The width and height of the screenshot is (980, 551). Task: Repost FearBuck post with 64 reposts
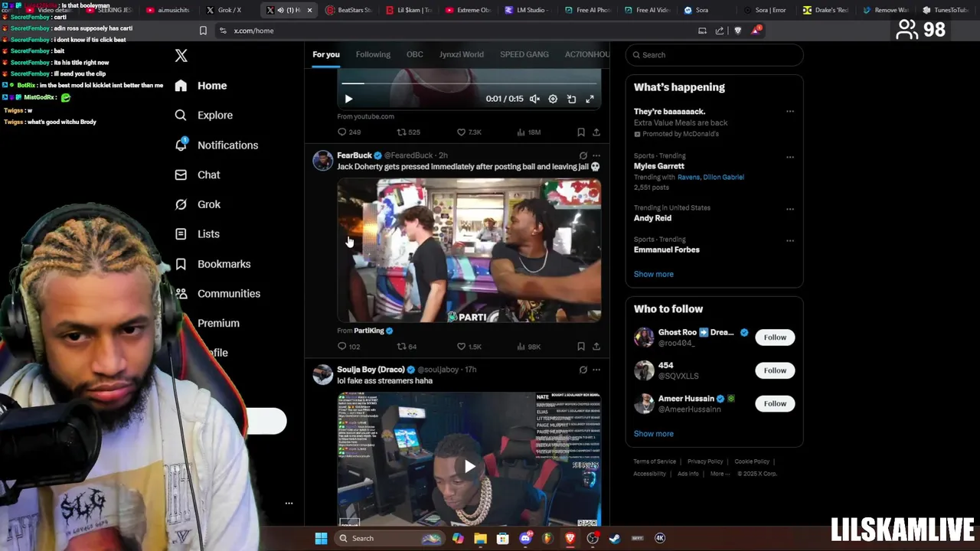(x=407, y=346)
